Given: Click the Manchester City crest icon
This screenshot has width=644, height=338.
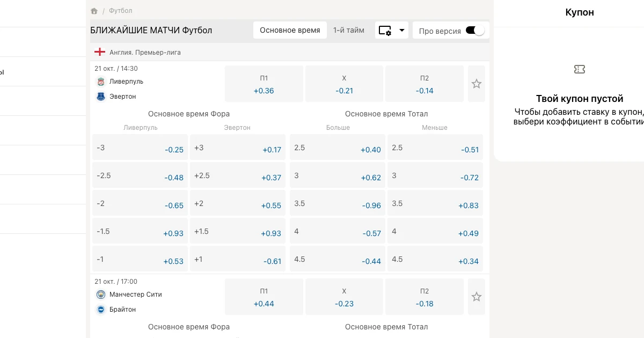Looking at the screenshot, I should tap(101, 295).
